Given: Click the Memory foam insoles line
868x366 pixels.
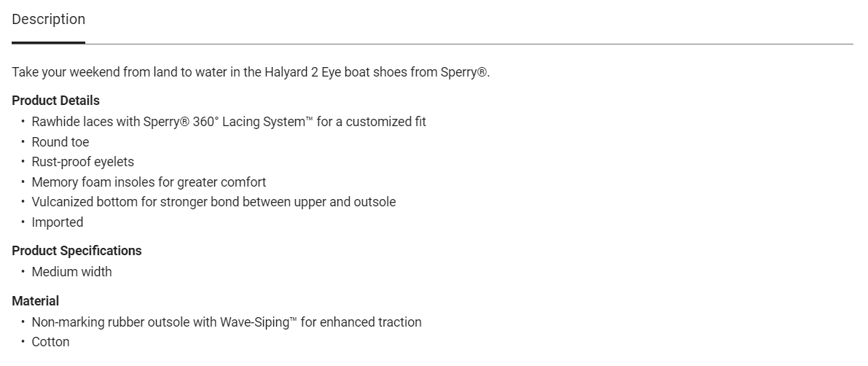Looking at the screenshot, I should tap(149, 182).
